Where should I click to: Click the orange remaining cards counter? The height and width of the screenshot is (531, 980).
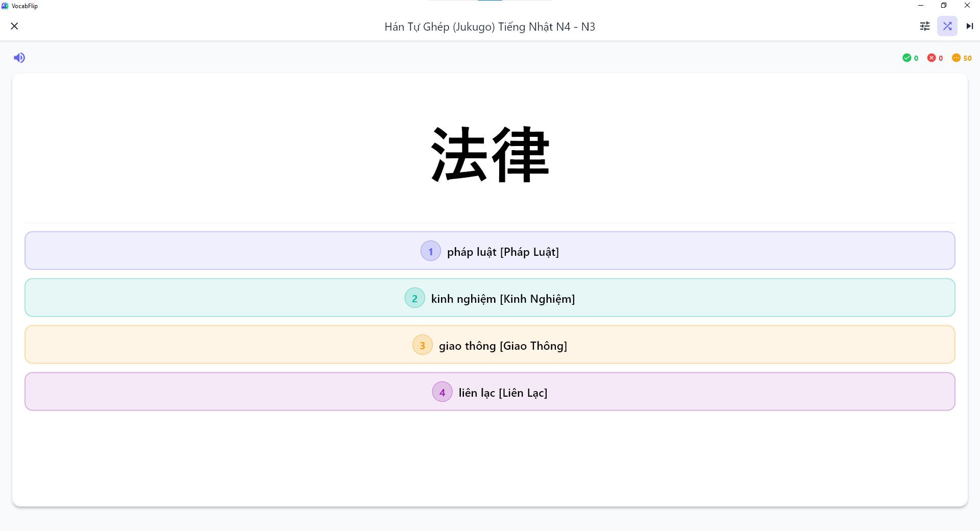pyautogui.click(x=962, y=58)
